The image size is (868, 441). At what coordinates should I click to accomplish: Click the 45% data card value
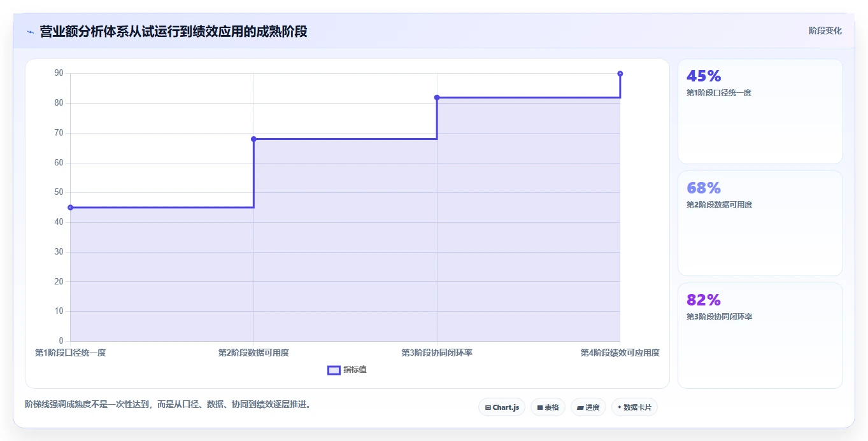[x=704, y=76]
